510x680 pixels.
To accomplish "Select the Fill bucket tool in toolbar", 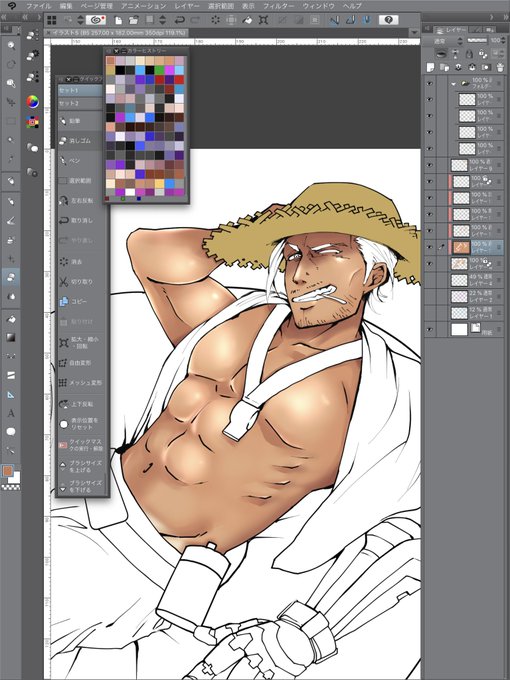I will 11,319.
